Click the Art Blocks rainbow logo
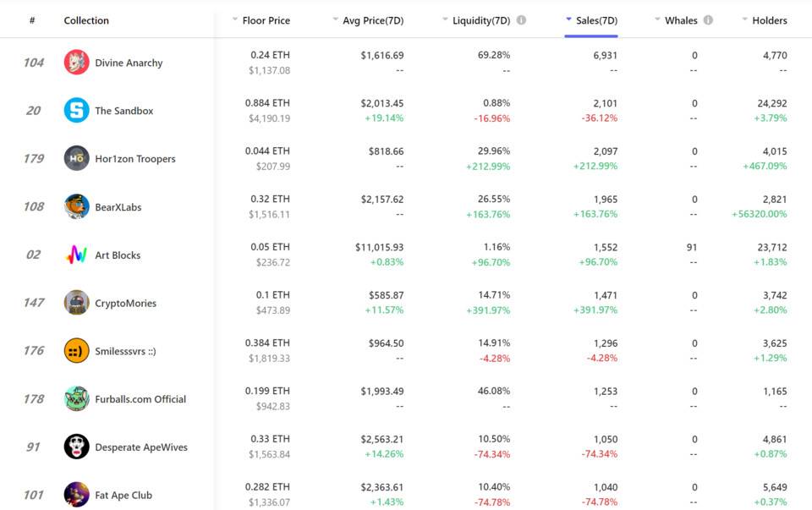Image resolution: width=812 pixels, height=510 pixels. click(x=77, y=255)
